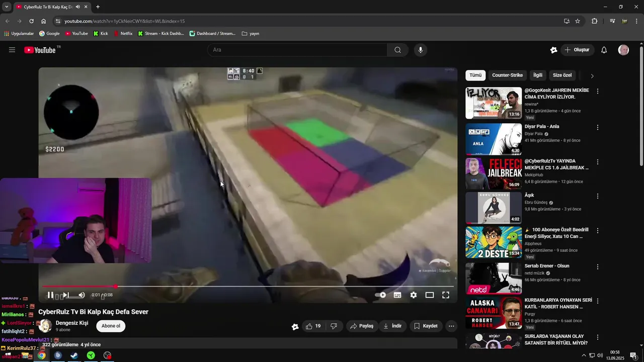Open options for 100 Aboneye Özel video

pyautogui.click(x=598, y=231)
